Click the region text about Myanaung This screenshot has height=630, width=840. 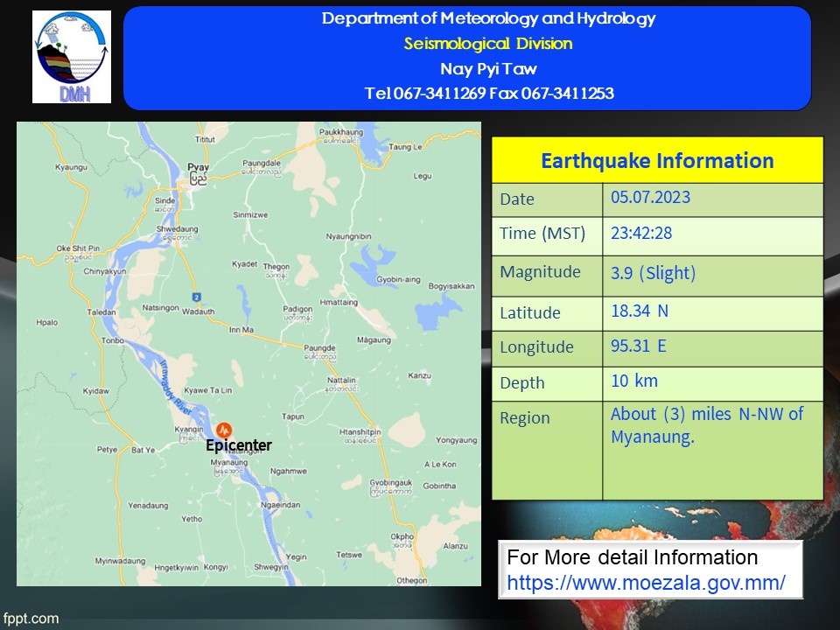[707, 425]
